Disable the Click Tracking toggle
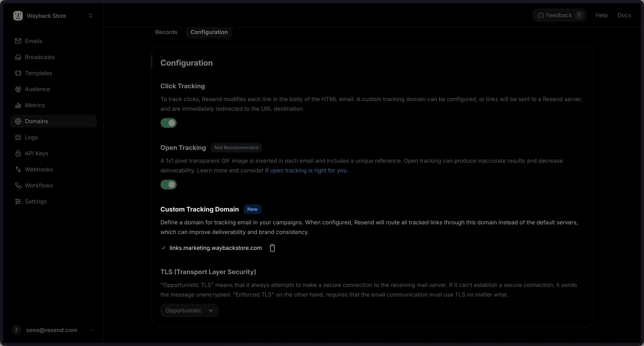 [x=169, y=123]
